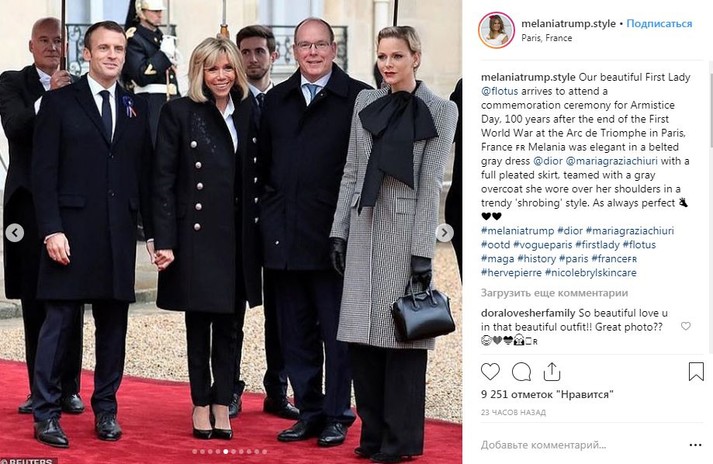Open the three-dot more options menu
The height and width of the screenshot is (464, 713).
(x=695, y=445)
